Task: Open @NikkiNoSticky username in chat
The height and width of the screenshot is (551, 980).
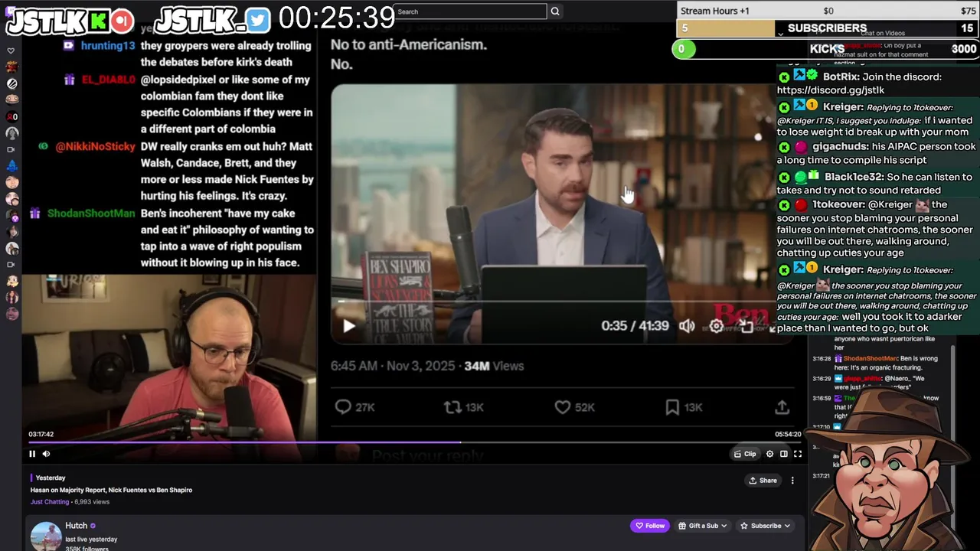Action: (x=95, y=146)
